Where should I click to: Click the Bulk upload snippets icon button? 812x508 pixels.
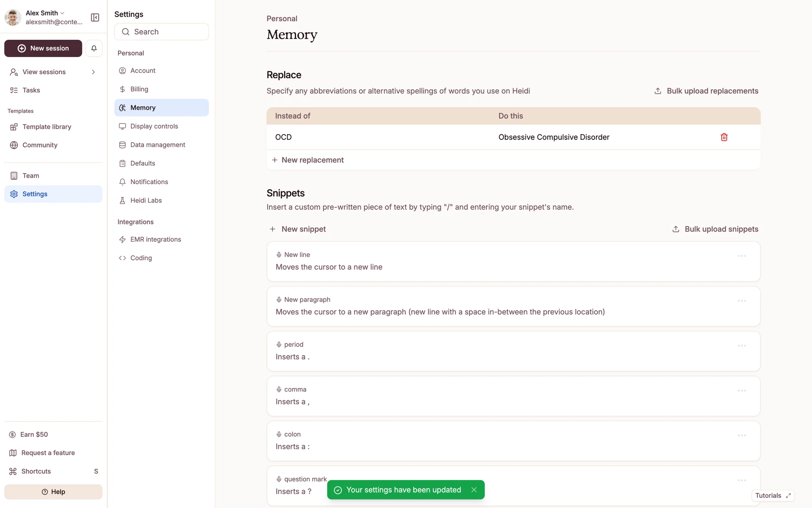coord(676,229)
